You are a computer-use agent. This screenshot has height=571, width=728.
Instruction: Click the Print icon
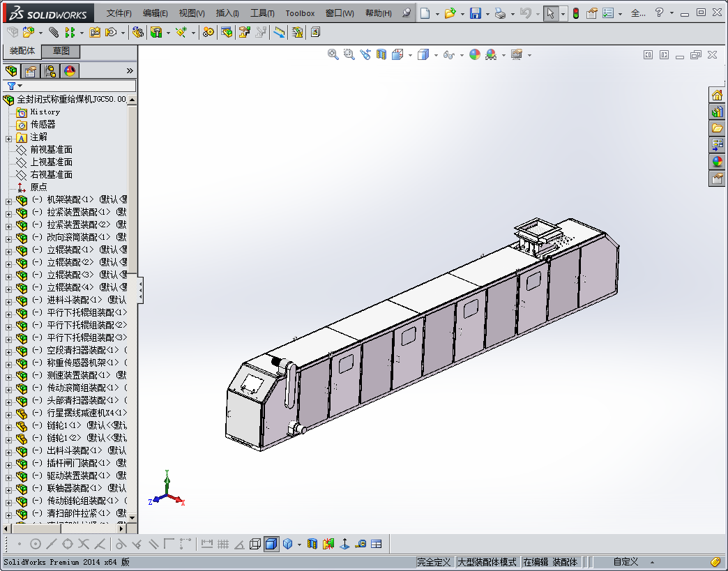501,13
